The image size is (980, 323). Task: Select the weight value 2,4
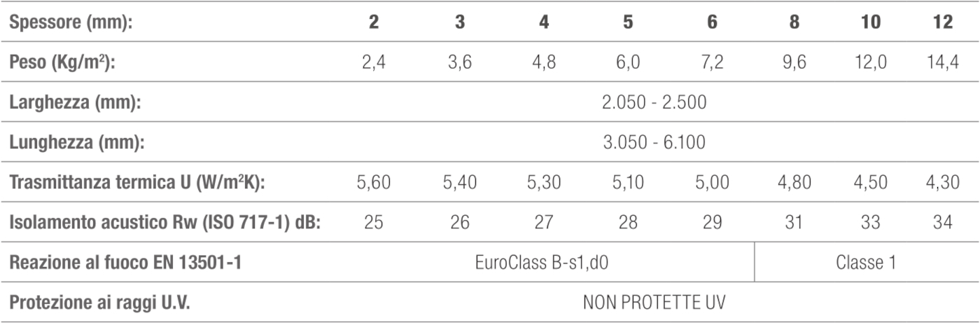(374, 62)
